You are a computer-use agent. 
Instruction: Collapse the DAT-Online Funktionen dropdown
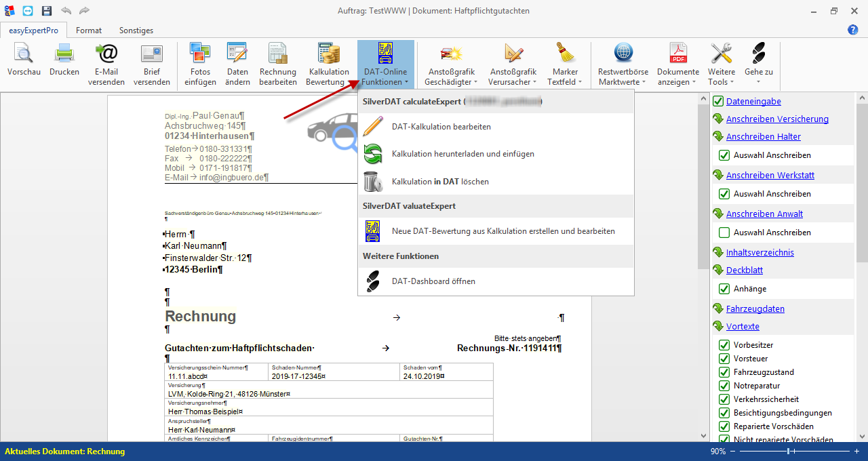coord(386,64)
